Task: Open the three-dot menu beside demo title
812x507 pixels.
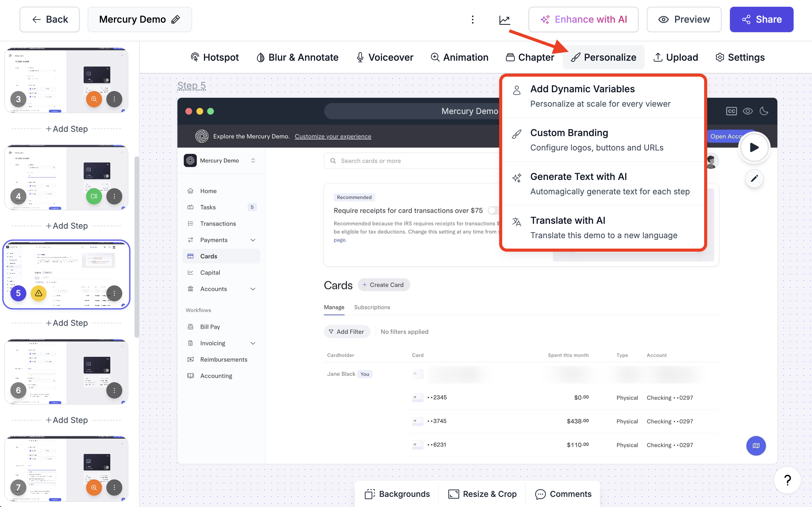Action: (472, 19)
